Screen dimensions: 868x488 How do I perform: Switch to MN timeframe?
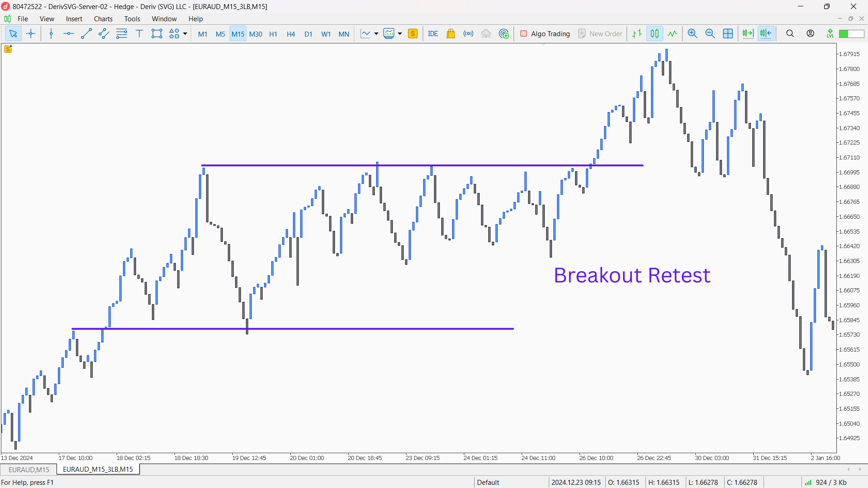344,34
